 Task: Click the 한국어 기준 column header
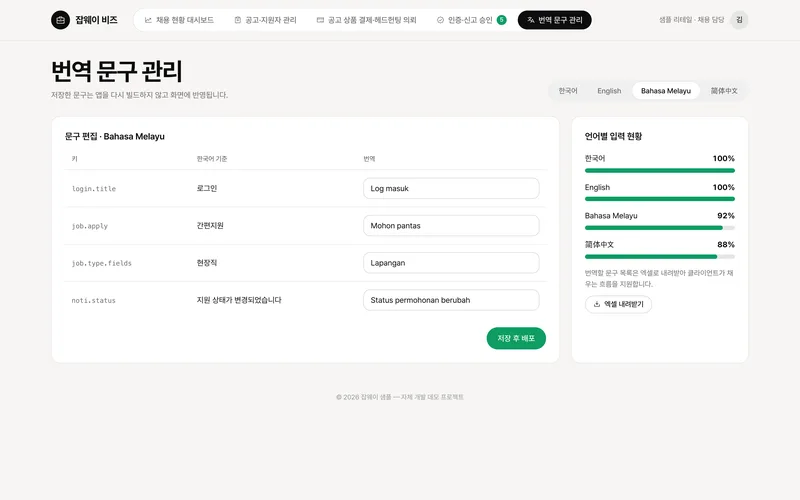tap(212, 159)
